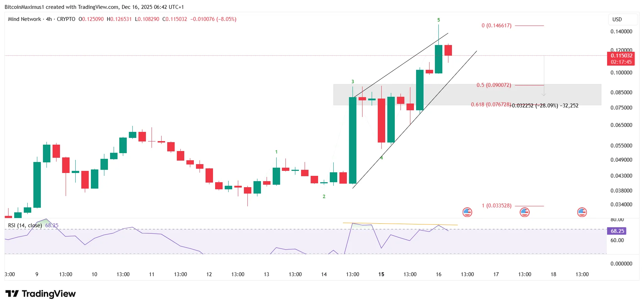The width and height of the screenshot is (644, 307).
Task: Click the low value L0.108290 in header
Action: point(147,19)
